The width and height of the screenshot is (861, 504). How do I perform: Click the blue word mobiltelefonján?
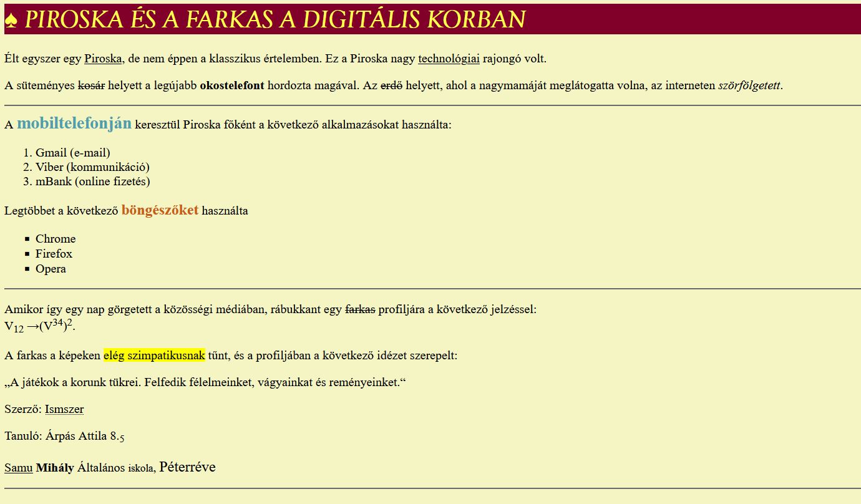pyautogui.click(x=74, y=124)
